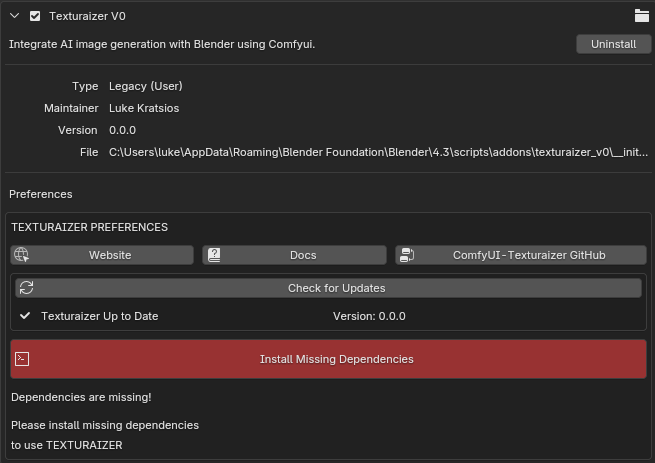Click the file path text of the add-on
The height and width of the screenshot is (463, 655).
pos(378,152)
